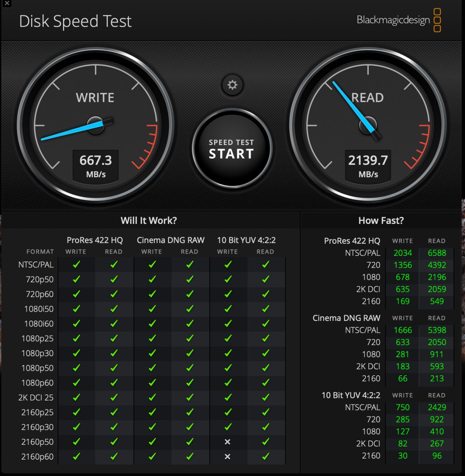Click Cinema DNG NTSC/PAL write value 1666
The image size is (465, 476).
[x=403, y=330]
